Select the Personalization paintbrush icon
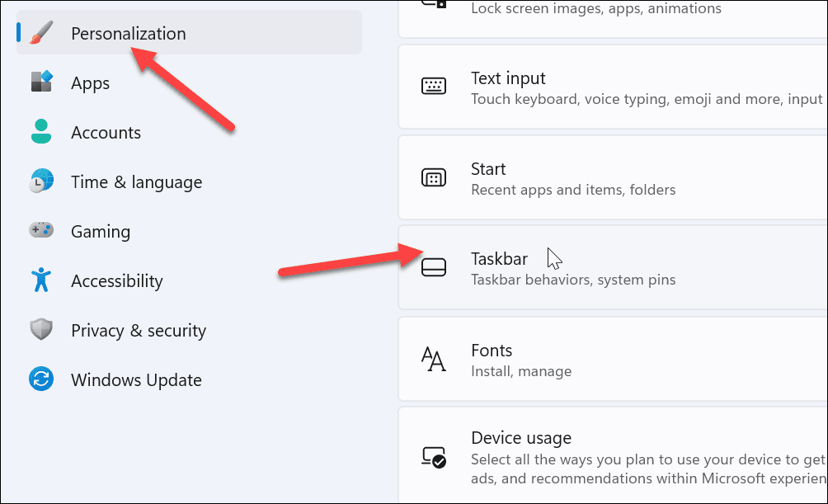This screenshot has width=828, height=504. tap(40, 32)
